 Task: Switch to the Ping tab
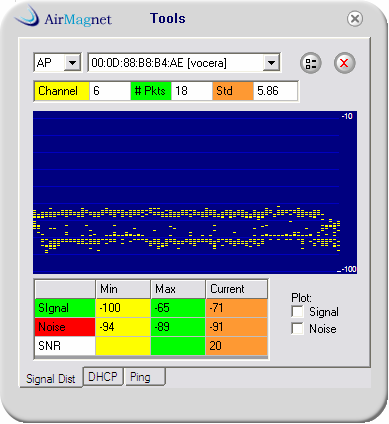(145, 377)
